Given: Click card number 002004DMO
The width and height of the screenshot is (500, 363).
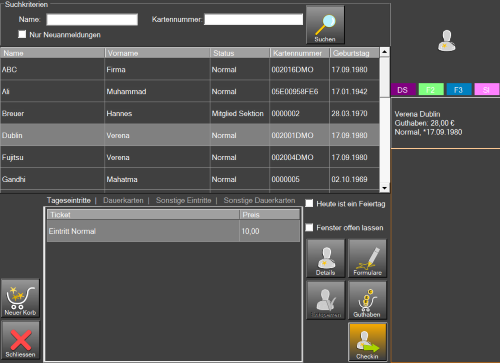Looking at the screenshot, I should pyautogui.click(x=292, y=157).
